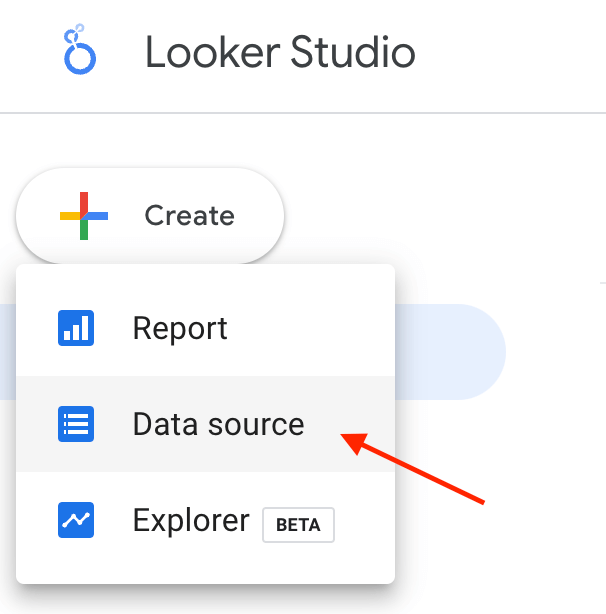Click the Looker Studio logo icon
Image resolution: width=606 pixels, height=614 pixels.
tap(80, 49)
